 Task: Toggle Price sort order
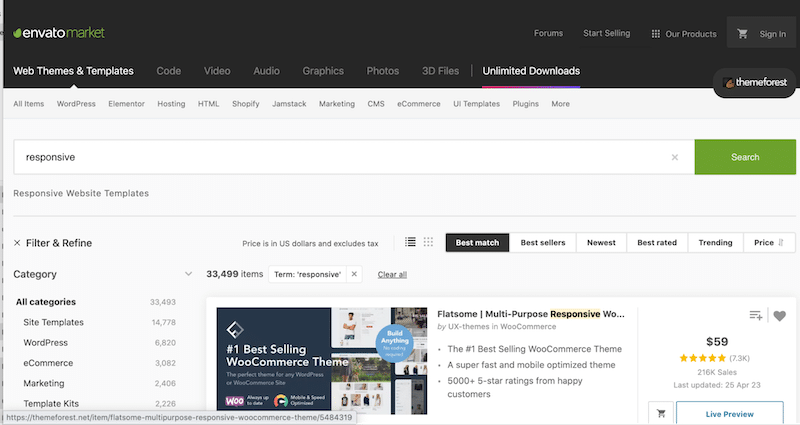pyautogui.click(x=770, y=242)
